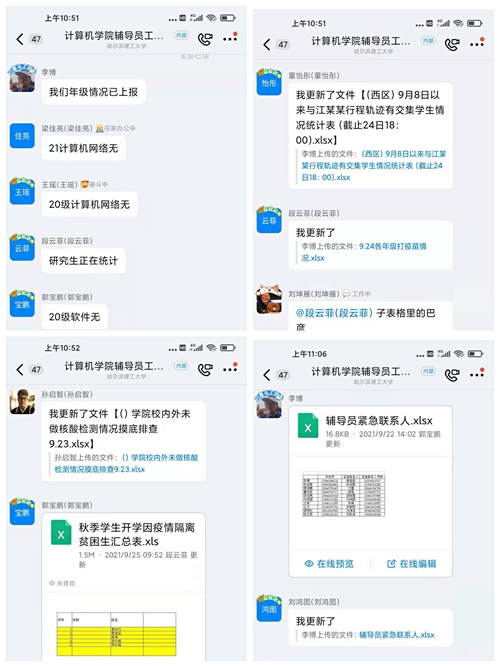Start a call in the 上午10:52 chat
The width and height of the screenshot is (500, 667).
[205, 369]
